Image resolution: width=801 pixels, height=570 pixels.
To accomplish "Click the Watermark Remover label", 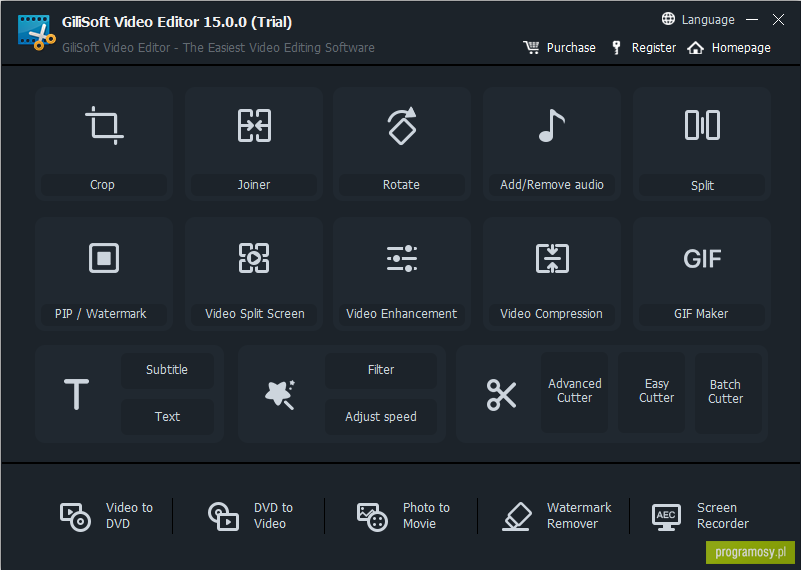I will coord(579,516).
